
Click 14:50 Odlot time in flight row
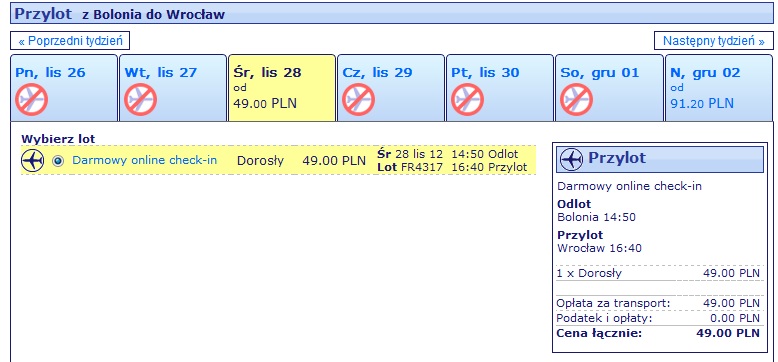click(485, 154)
